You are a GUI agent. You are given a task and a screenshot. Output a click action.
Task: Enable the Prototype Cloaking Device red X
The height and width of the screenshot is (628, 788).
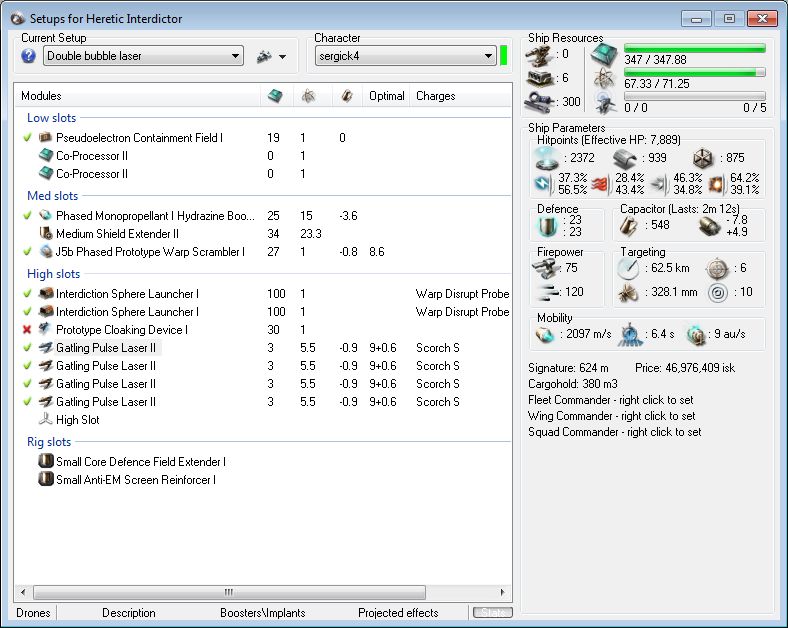(x=28, y=330)
